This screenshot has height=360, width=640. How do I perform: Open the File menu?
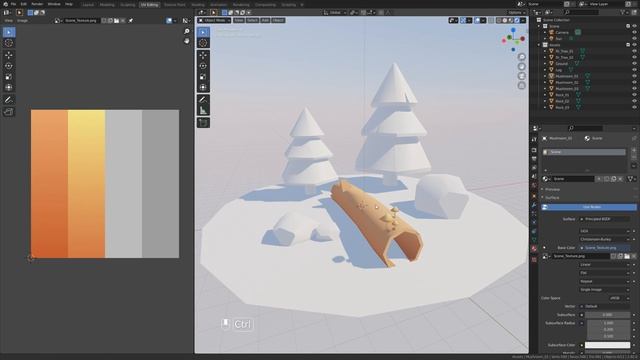13,4
